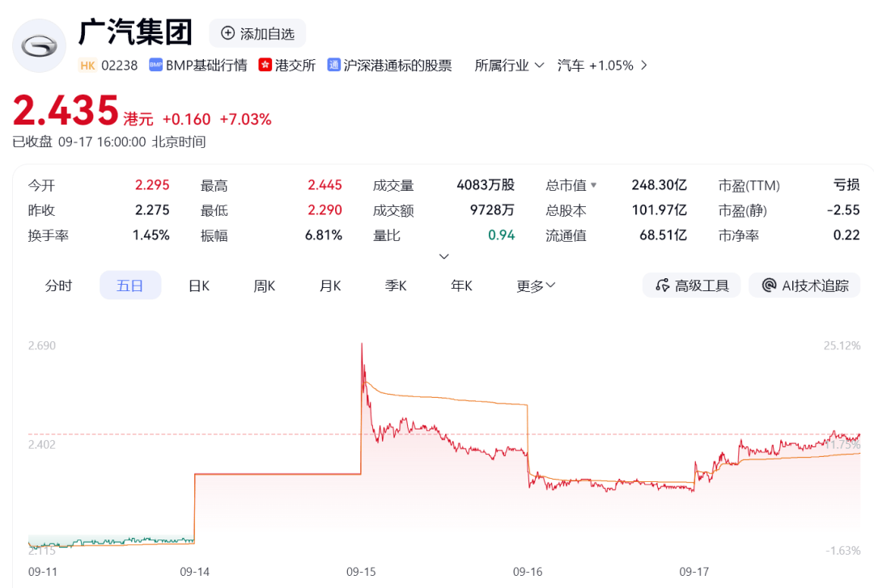Open AI技术追踪 tracking
This screenshot has height=588, width=874.
[804, 286]
